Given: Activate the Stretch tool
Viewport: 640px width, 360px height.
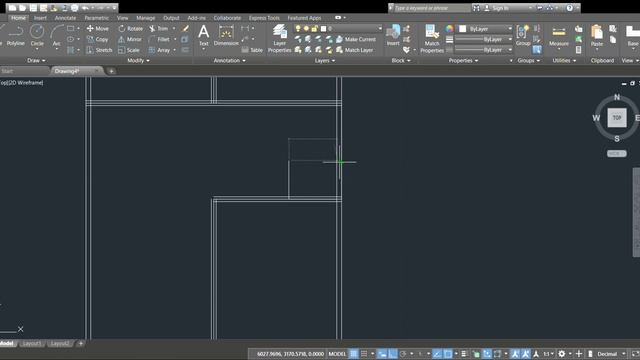Looking at the screenshot, I should coord(99,50).
